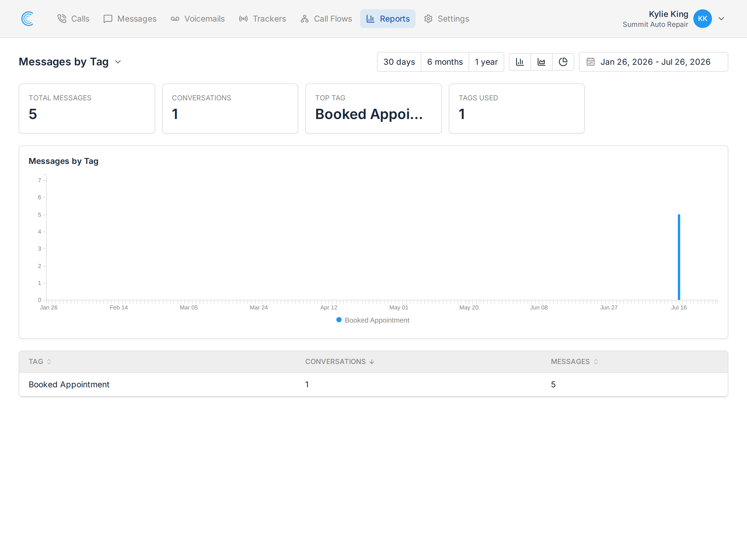
Task: Switch to area chart view
Action: click(x=541, y=62)
